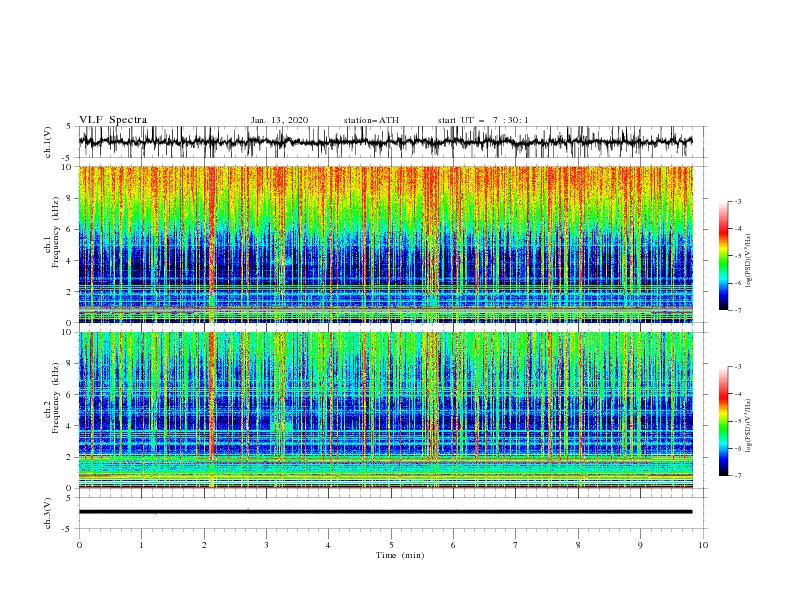Click the "-6" tick on ch.2 colorbar

click(x=738, y=448)
